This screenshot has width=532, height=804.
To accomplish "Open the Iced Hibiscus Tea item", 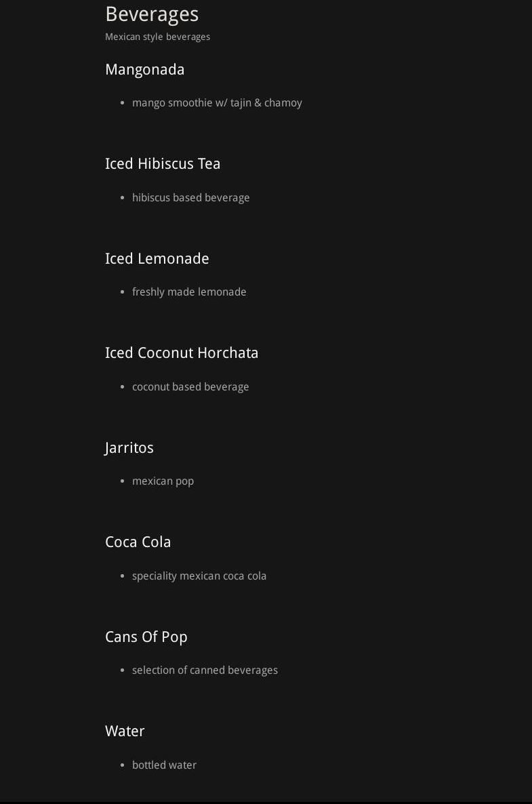I will [163, 164].
